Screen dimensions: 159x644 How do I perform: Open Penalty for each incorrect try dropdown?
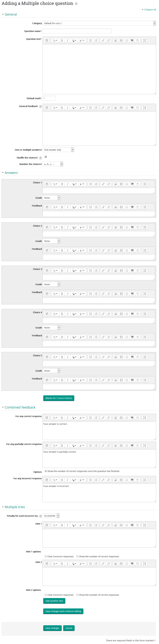pos(51,516)
